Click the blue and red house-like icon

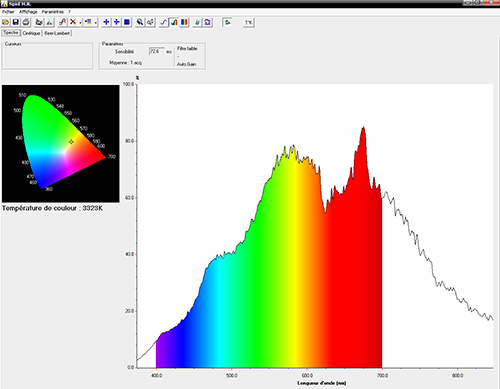(207, 22)
